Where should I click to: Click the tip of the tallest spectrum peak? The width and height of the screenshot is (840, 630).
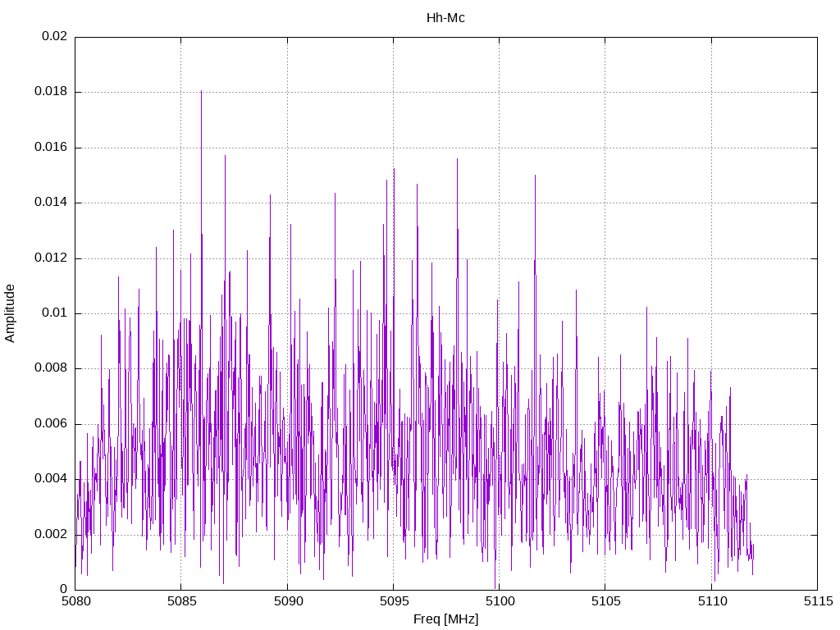point(201,91)
